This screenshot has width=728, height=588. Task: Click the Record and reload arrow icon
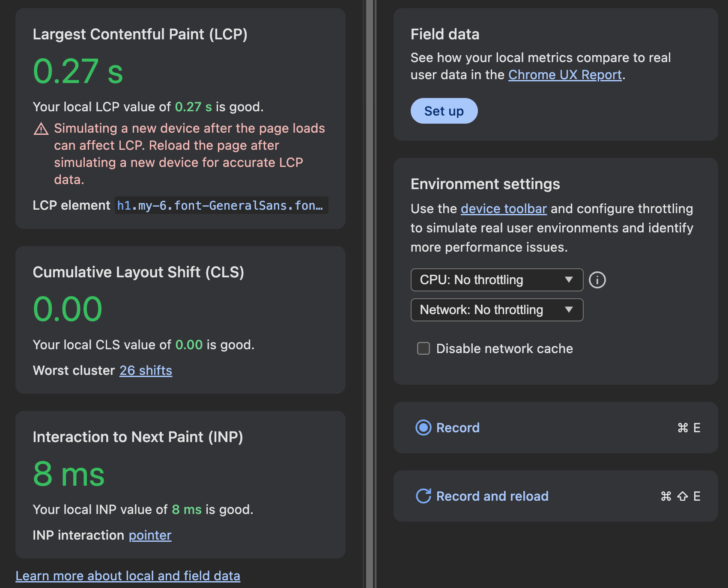pos(424,496)
